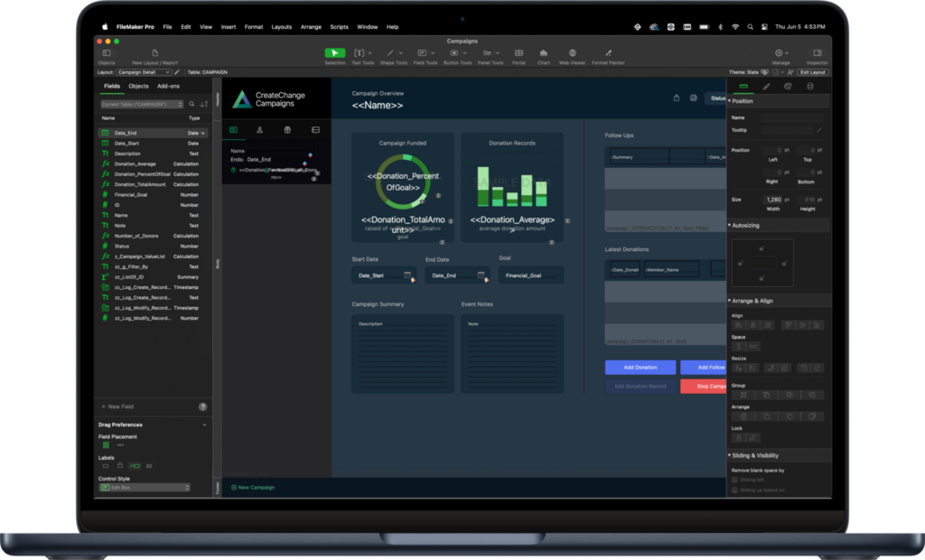Click the Objects pane toolbar icon
Screen dimensions: 925x560
[x=107, y=53]
